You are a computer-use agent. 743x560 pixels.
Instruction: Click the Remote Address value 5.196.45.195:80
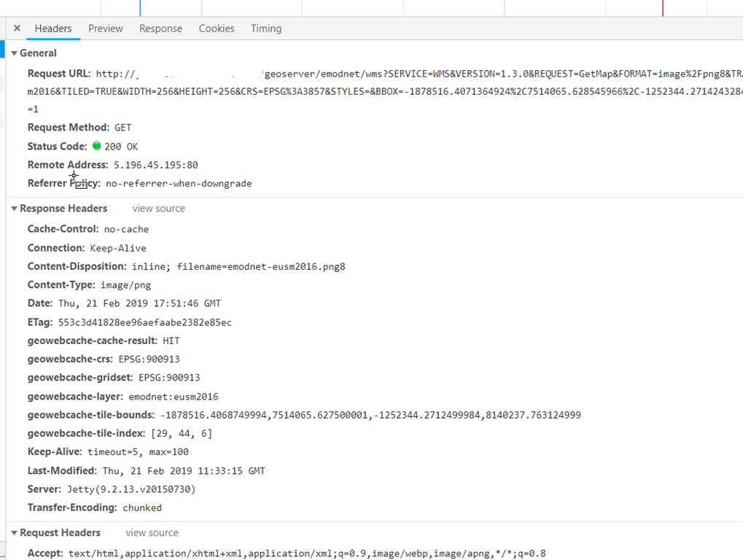[x=155, y=165]
